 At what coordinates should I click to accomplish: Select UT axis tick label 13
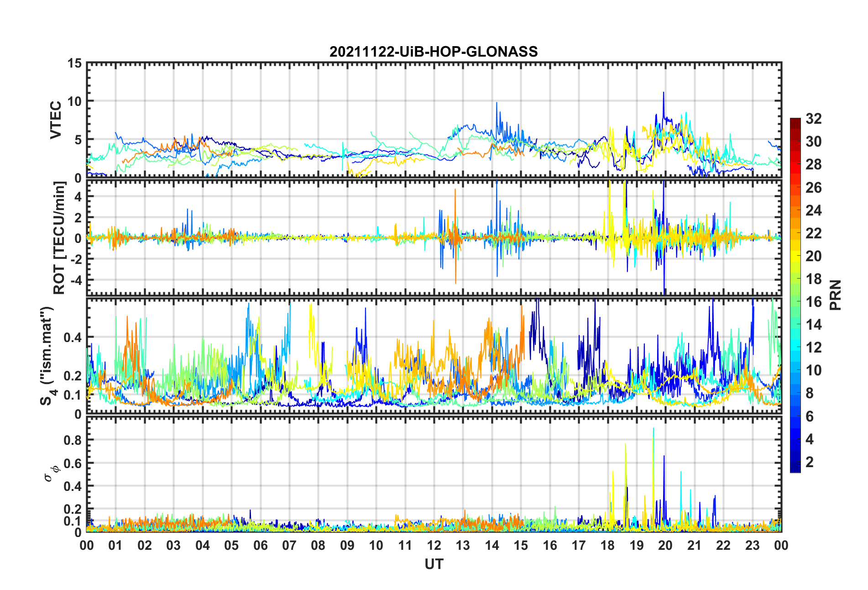[463, 545]
